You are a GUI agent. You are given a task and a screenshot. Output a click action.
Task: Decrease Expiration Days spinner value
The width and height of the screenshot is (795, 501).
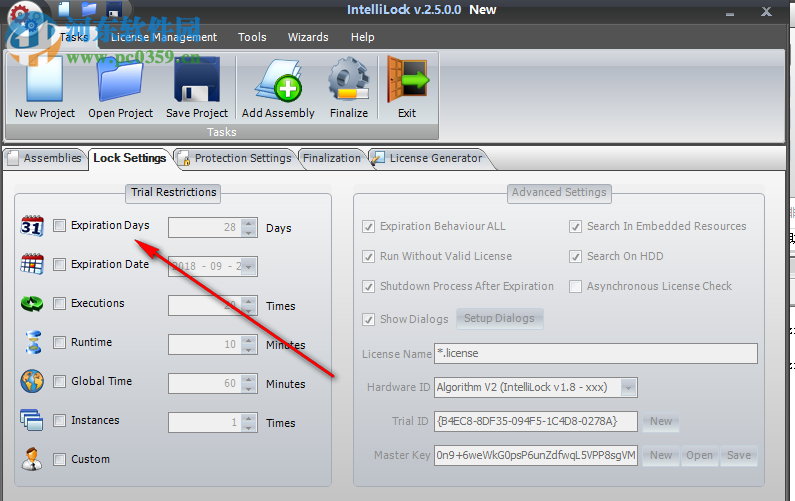coord(248,232)
